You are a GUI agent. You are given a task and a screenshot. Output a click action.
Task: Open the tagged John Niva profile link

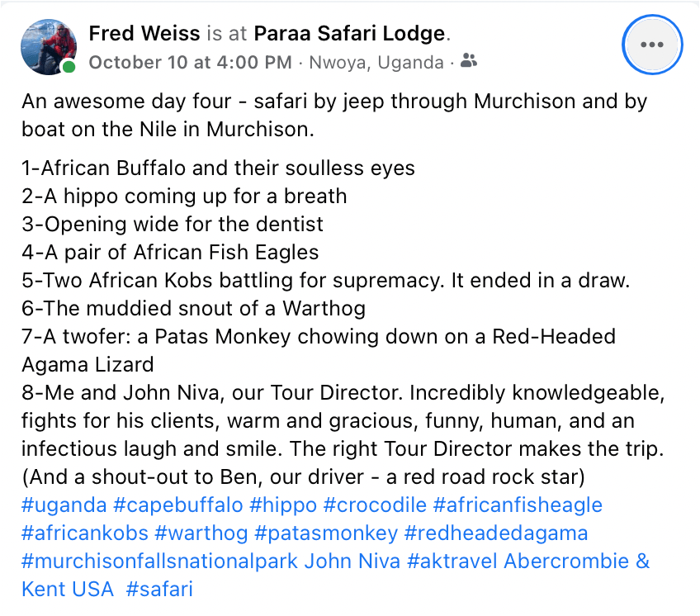(352, 562)
